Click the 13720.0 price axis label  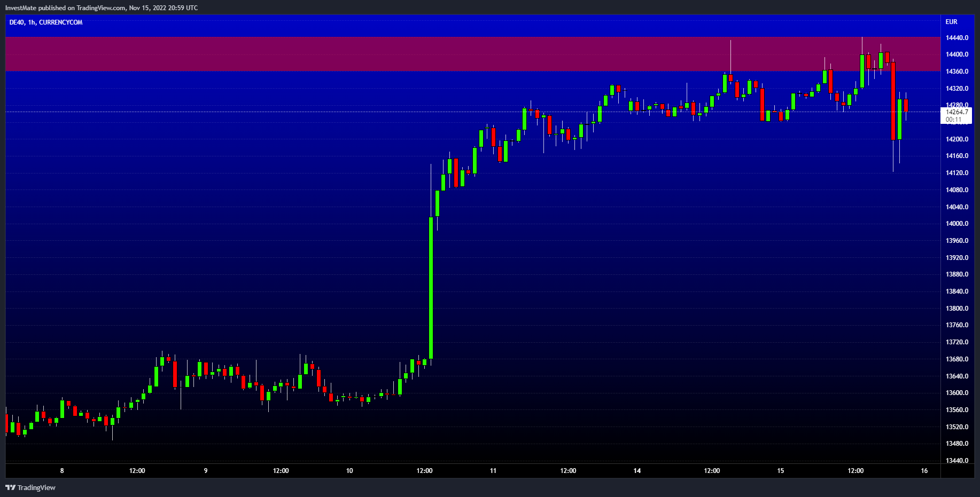coord(957,342)
